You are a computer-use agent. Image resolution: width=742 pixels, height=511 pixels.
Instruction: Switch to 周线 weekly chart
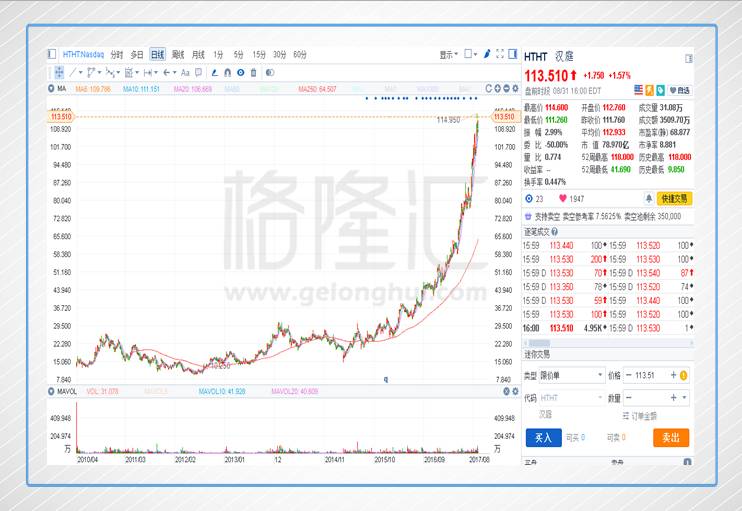pos(178,54)
